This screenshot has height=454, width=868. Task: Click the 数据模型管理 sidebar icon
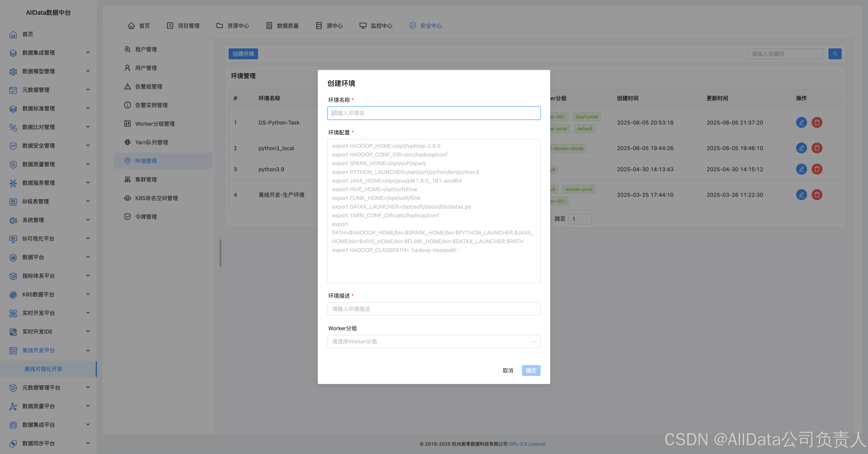(x=13, y=71)
